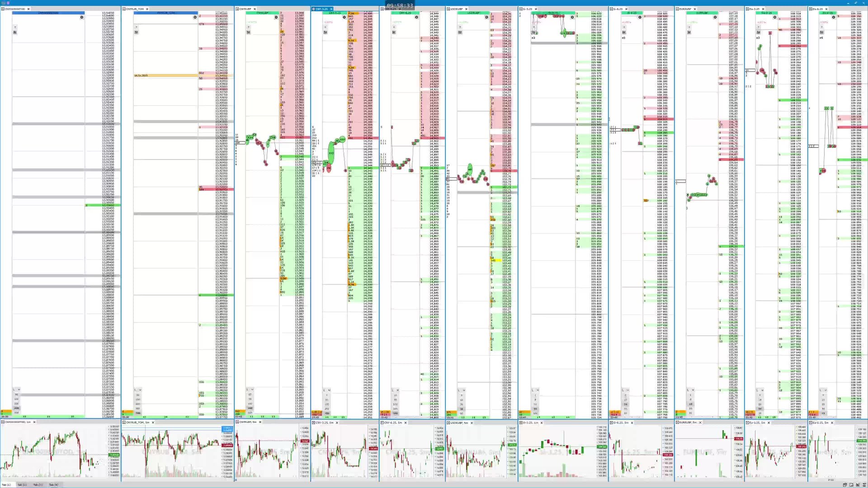This screenshot has width=868, height=488.
Task: Select 100 volume preset in Si-3.25 panel
Action: [x=535, y=413]
